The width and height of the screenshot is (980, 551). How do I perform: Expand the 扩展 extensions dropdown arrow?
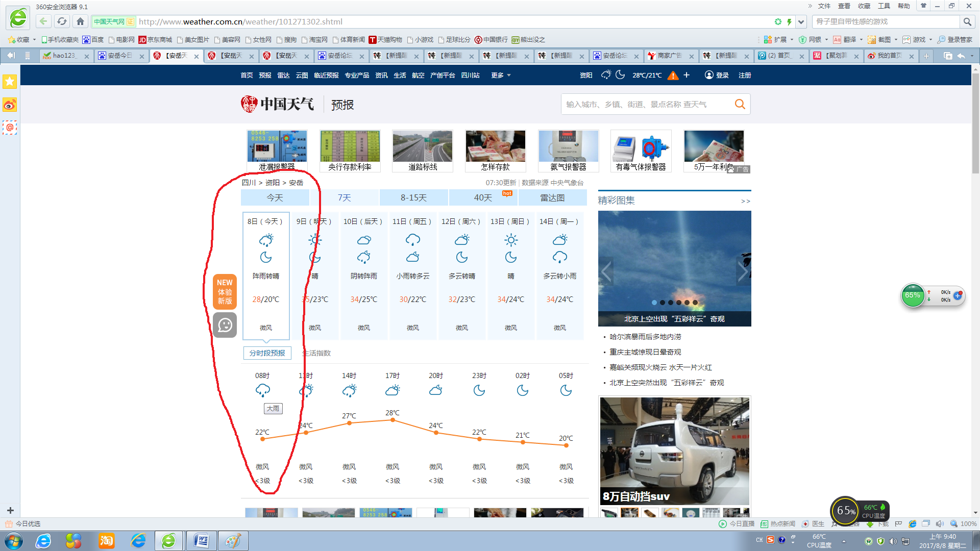pos(792,40)
